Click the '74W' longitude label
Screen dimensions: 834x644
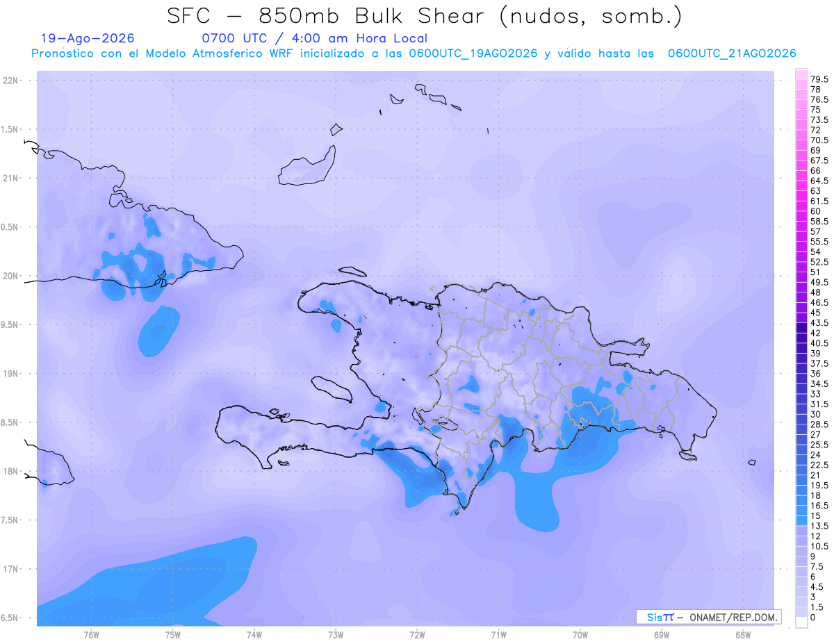pos(254,635)
